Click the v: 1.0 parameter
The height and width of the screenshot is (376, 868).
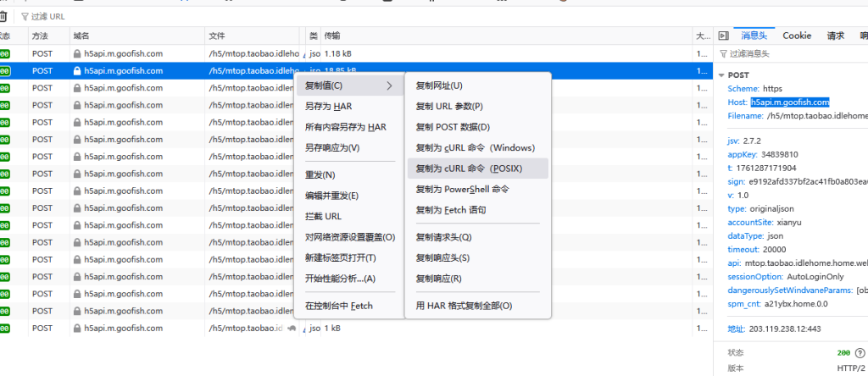[x=738, y=195]
